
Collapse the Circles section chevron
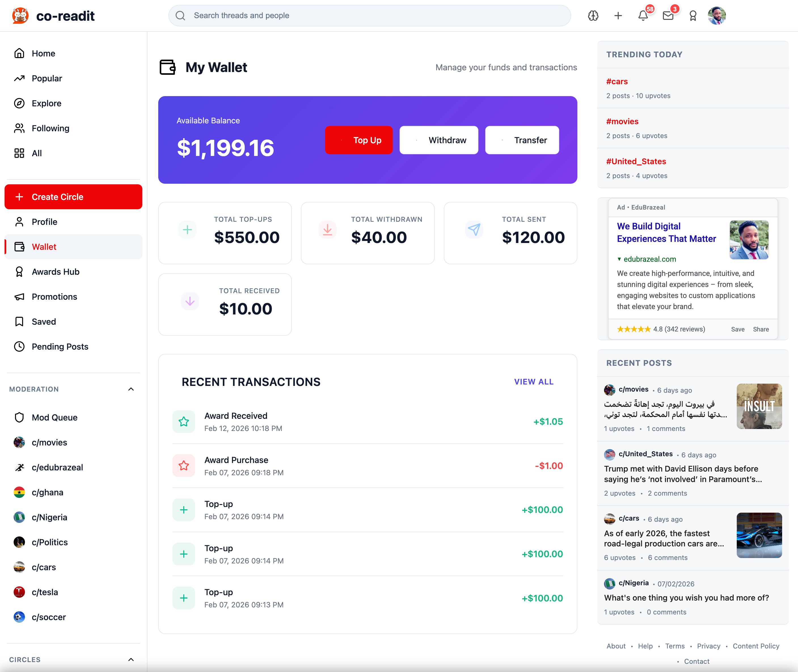[x=131, y=660]
